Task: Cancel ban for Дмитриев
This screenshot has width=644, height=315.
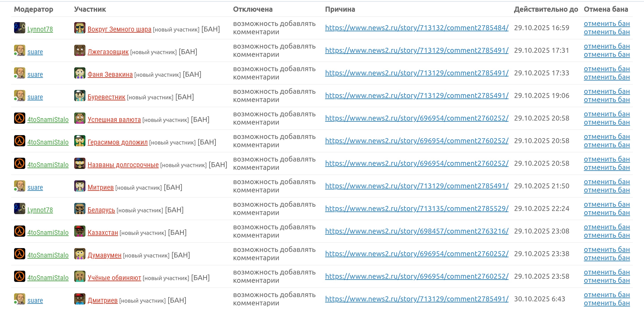Action: tap(606, 295)
